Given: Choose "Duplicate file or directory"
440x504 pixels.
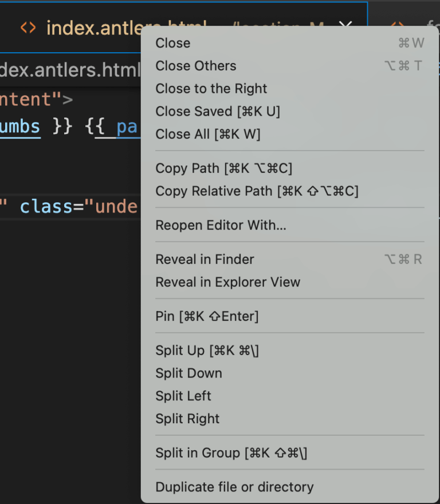Looking at the screenshot, I should point(234,487).
